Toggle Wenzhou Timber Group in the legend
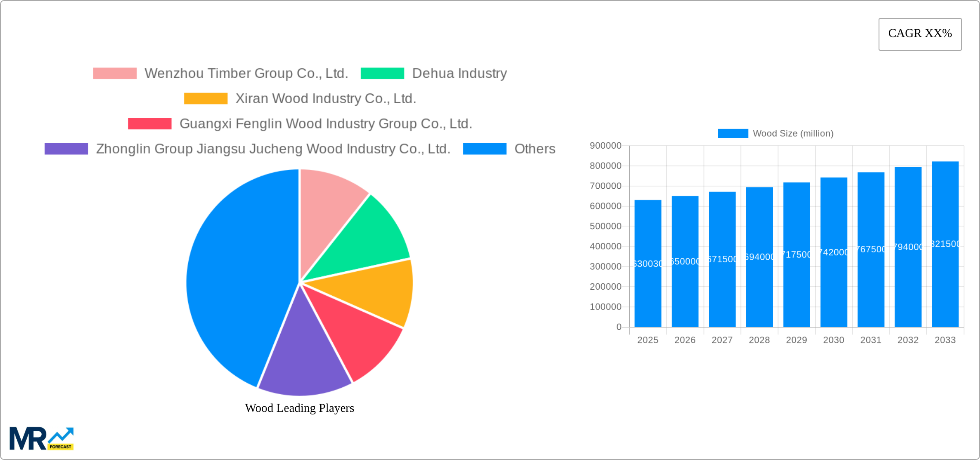This screenshot has width=980, height=460. 247,73
